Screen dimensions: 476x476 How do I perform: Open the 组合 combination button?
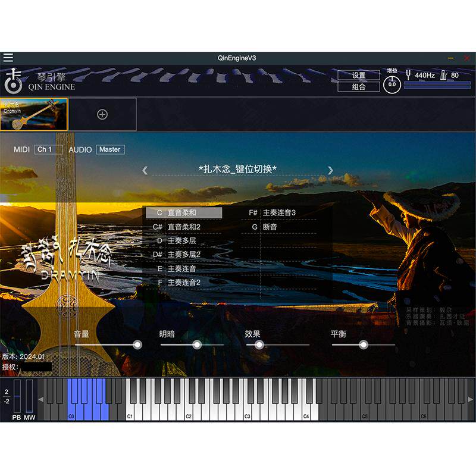click(x=359, y=87)
